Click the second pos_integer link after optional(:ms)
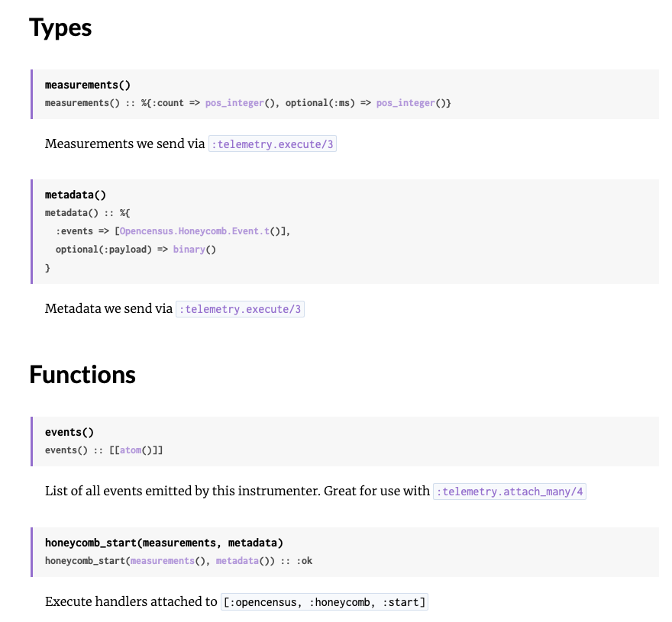 pos(405,103)
